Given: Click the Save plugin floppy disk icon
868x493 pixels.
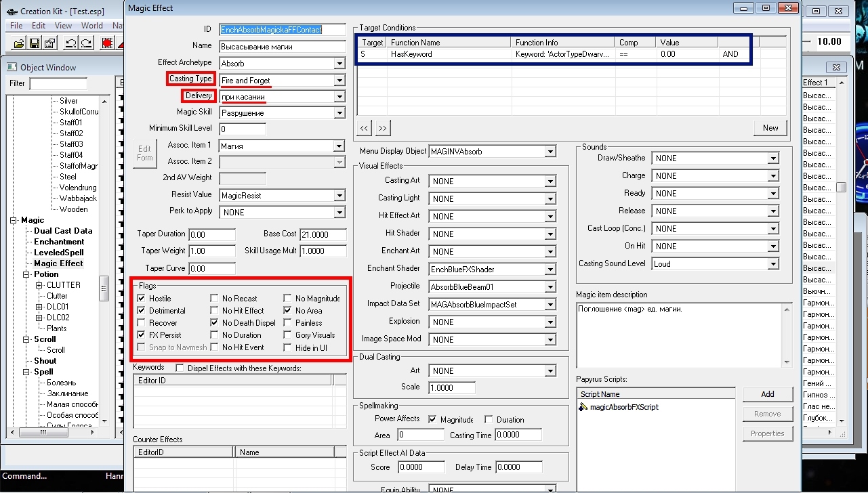Looking at the screenshot, I should click(34, 43).
